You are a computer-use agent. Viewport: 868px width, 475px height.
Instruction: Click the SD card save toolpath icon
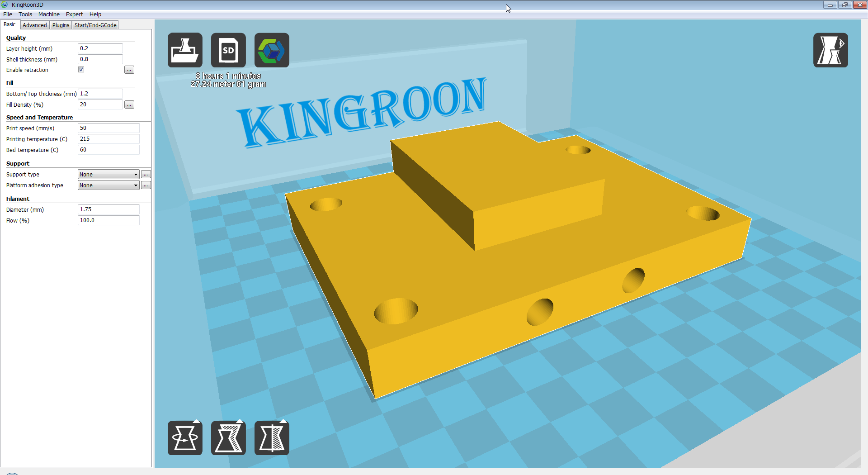(228, 50)
